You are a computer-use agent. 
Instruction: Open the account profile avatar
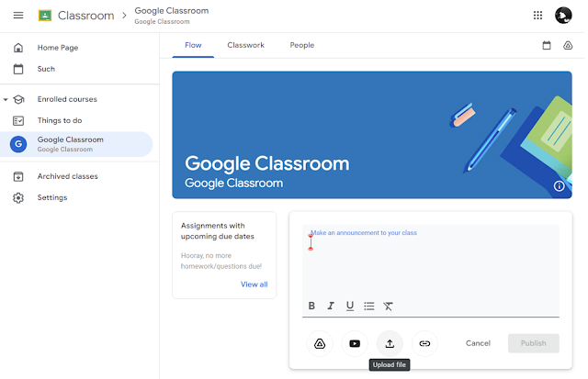coord(563,16)
